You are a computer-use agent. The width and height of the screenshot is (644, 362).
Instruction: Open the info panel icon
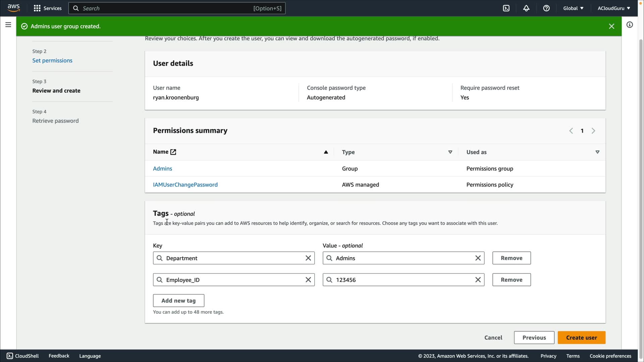tap(630, 25)
